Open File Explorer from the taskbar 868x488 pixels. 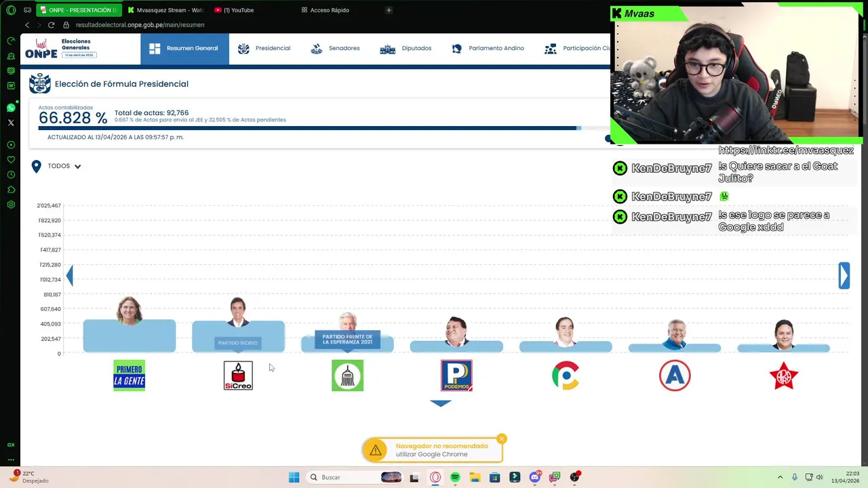[x=475, y=477]
